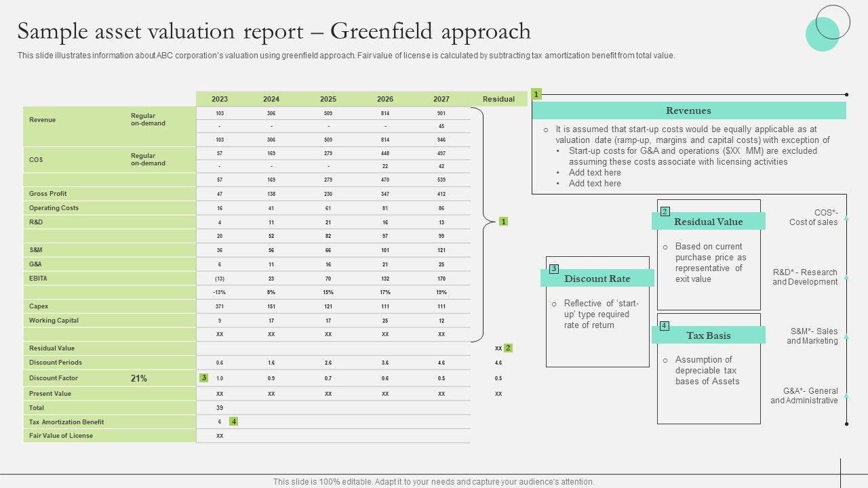Screen dimensions: 868x488
Task: Click the first 'Add text here' bullet
Action: pyautogui.click(x=595, y=173)
